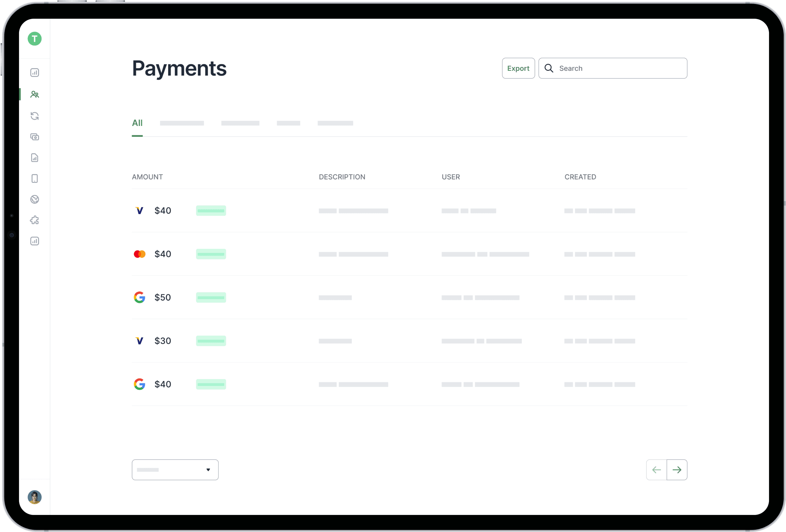Go to next page with right arrow
786x532 pixels.
pos(677,470)
